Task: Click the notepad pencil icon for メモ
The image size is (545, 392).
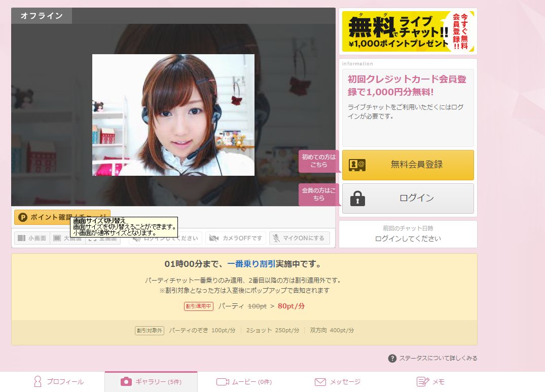Action: (423, 382)
